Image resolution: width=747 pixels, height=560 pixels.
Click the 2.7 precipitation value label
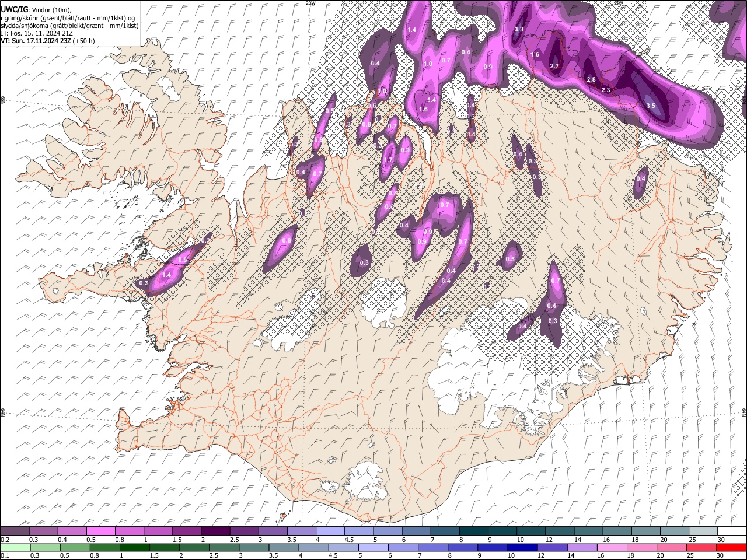(x=554, y=66)
